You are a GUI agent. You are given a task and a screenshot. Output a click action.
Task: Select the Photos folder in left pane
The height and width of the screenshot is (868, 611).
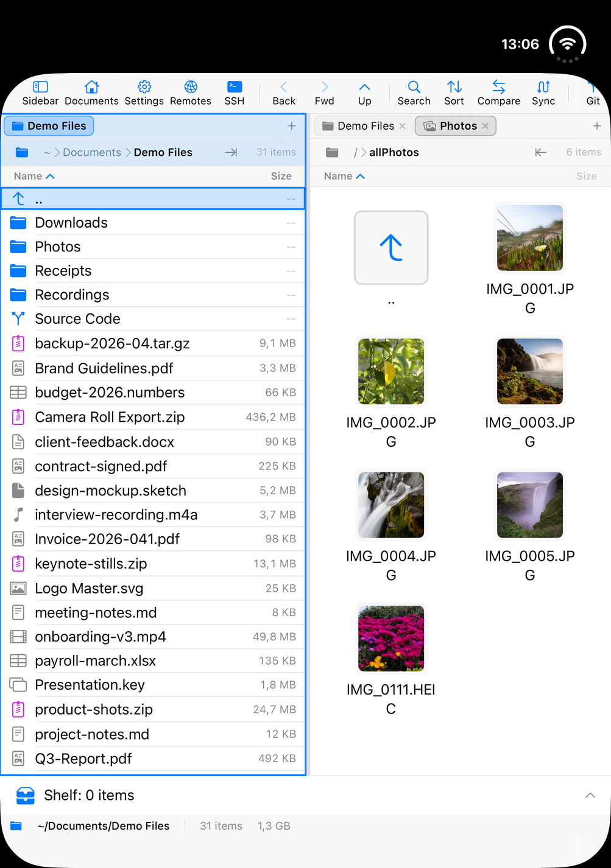coord(154,247)
